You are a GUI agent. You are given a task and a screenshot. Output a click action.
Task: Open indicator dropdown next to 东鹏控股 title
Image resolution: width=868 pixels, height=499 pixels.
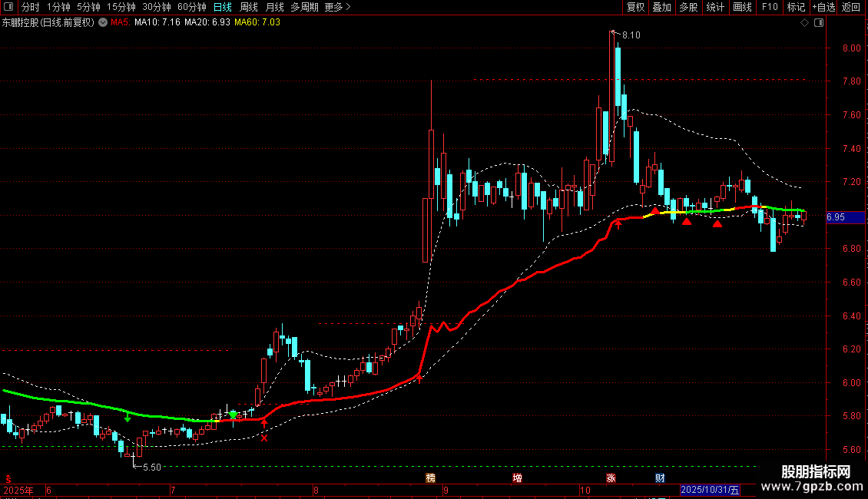point(103,22)
